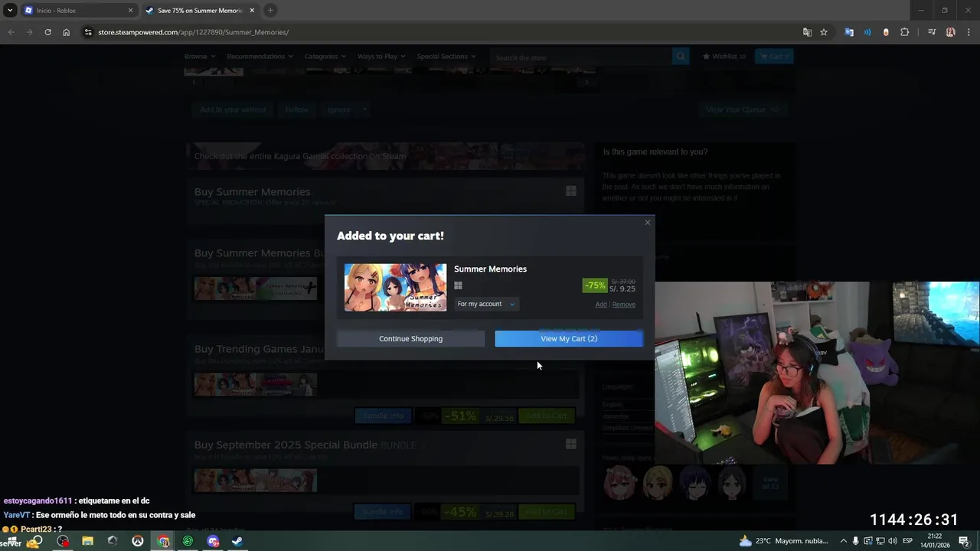This screenshot has width=980, height=551.
Task: Open the notification center icon
Action: pos(964,541)
